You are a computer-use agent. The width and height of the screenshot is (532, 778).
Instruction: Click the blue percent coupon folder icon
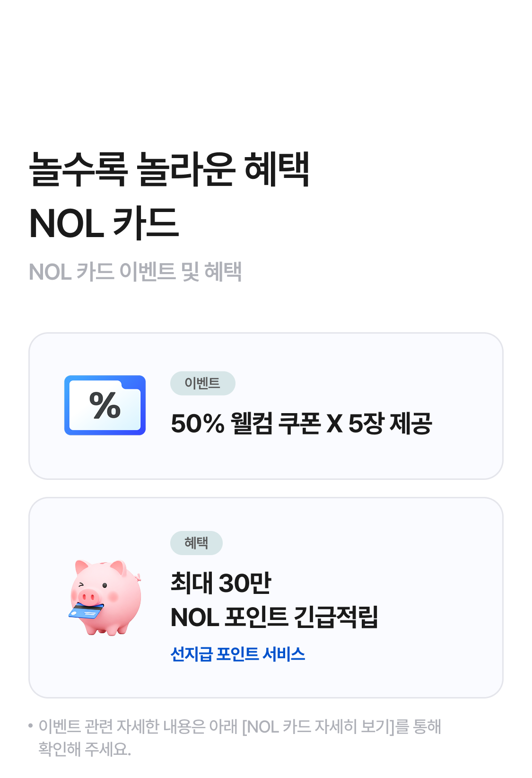click(105, 406)
